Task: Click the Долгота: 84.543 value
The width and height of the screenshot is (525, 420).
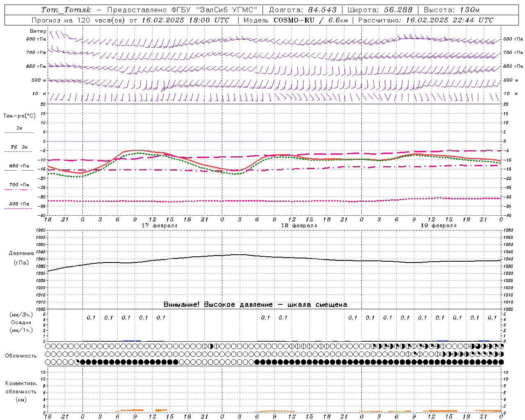Action: point(303,10)
